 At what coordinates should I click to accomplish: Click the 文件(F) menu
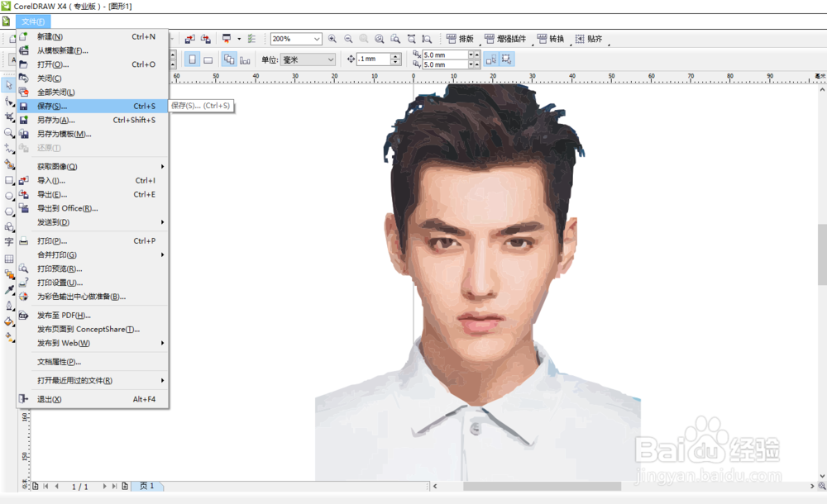tap(33, 21)
